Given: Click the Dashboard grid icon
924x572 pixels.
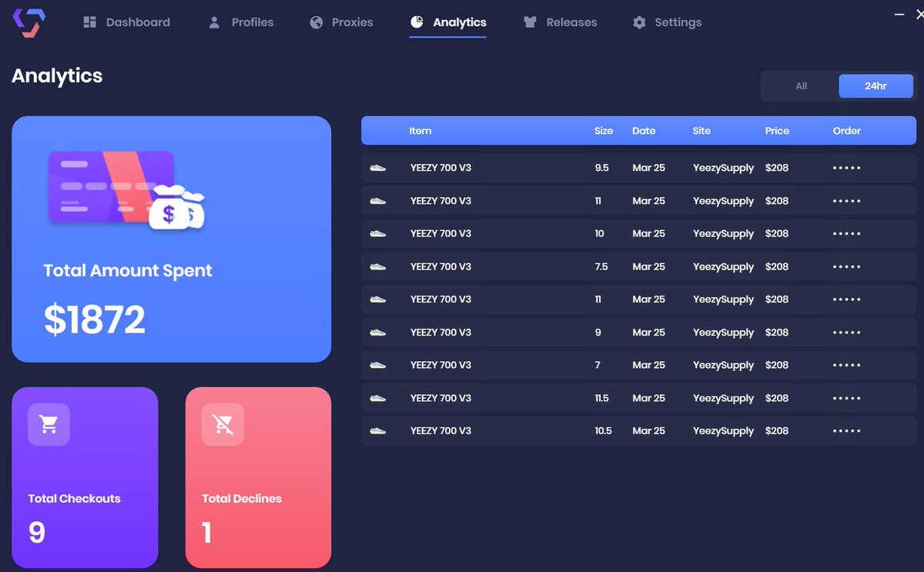Looking at the screenshot, I should click(90, 22).
